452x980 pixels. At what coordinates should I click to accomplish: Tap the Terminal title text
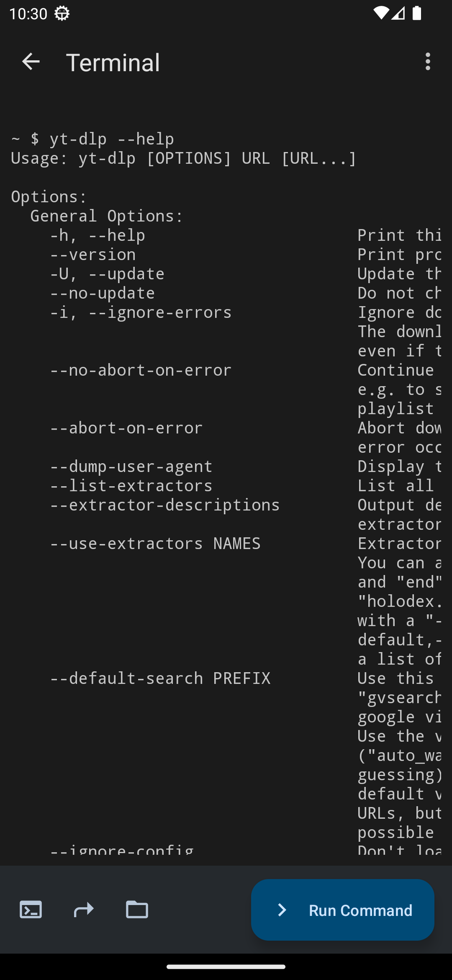[x=113, y=62]
